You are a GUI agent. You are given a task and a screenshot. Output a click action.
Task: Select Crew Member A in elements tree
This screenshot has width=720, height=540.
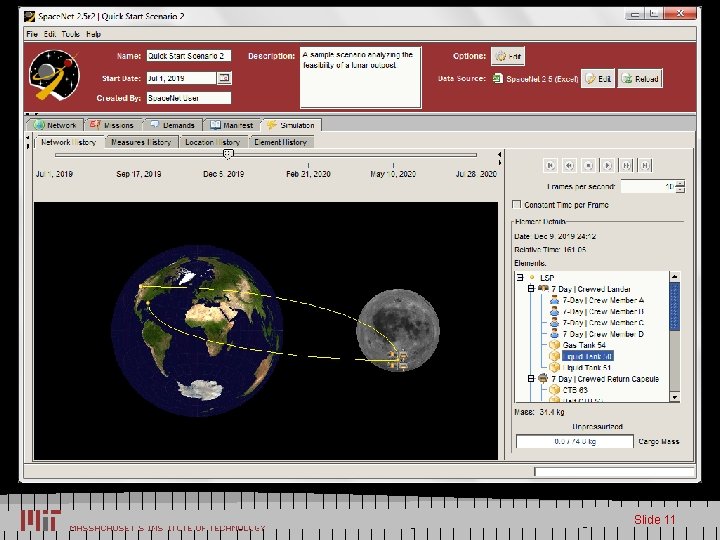click(x=603, y=300)
